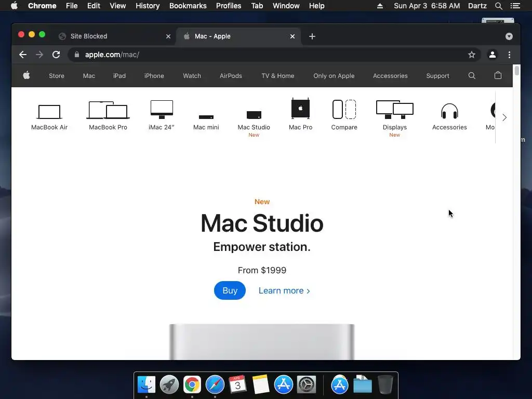Switch to the Site Blocked tab
532x399 pixels.
(x=114, y=36)
